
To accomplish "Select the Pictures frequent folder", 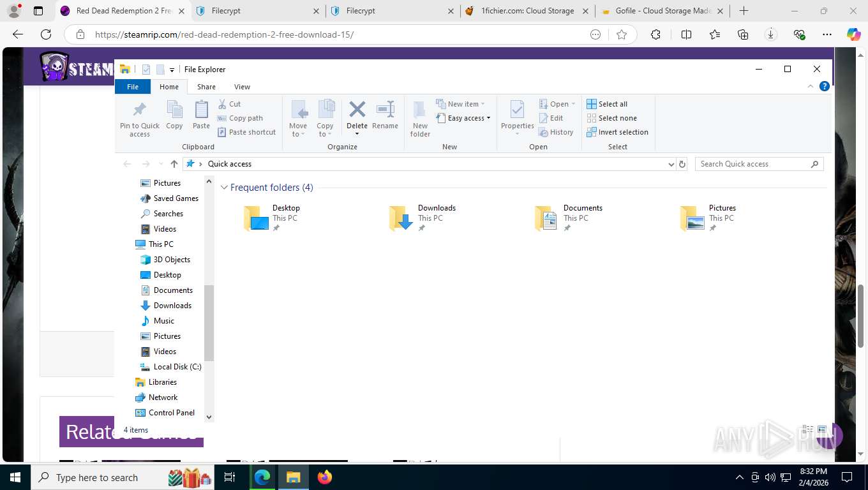I will 708,218.
